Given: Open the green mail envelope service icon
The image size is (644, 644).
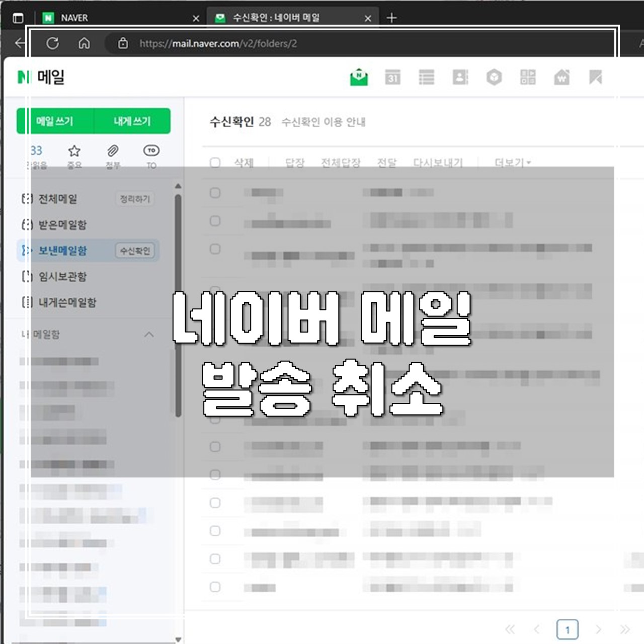Looking at the screenshot, I should click(359, 77).
